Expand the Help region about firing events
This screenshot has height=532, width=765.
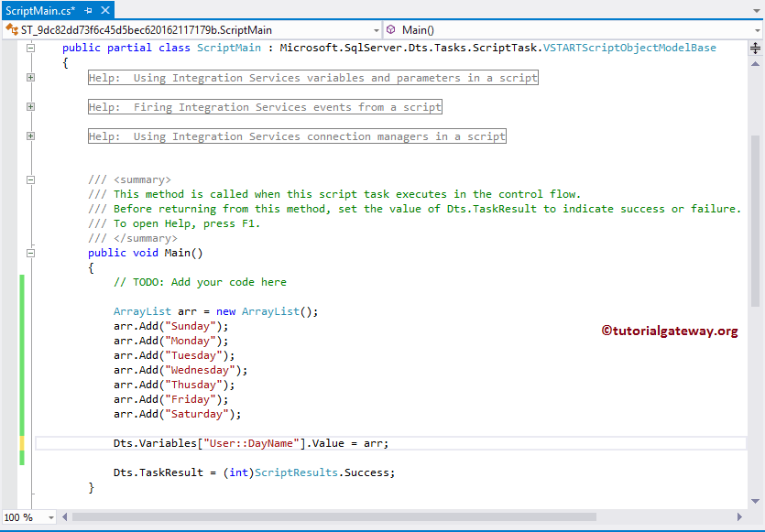[x=30, y=107]
